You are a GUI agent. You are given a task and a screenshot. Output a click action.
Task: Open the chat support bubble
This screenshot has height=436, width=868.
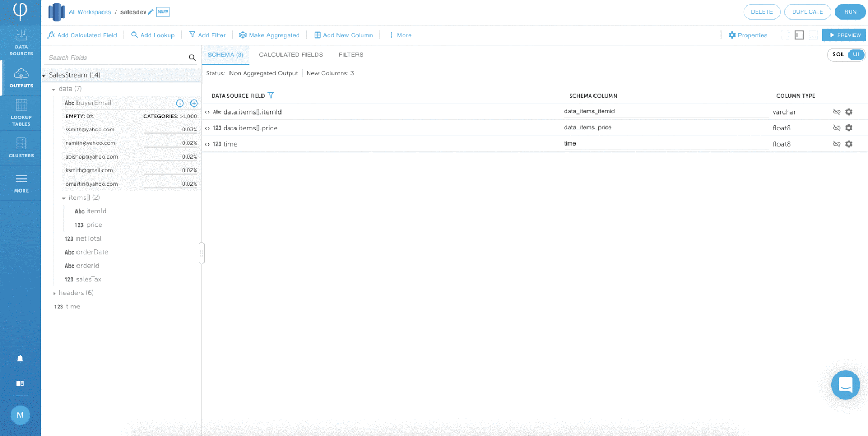click(x=845, y=384)
